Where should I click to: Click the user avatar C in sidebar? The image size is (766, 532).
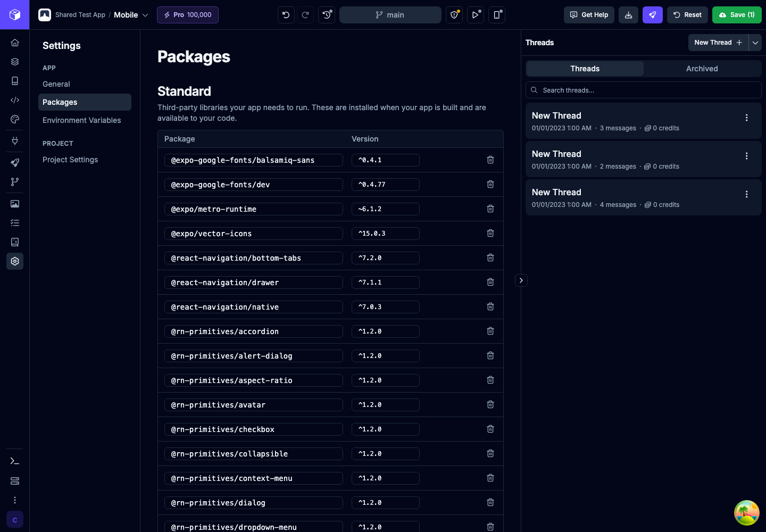[15, 520]
